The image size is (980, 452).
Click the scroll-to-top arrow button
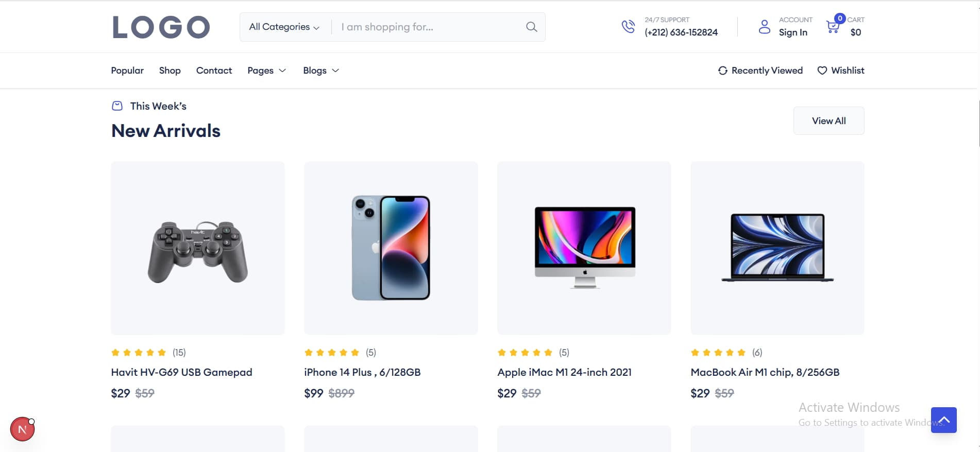943,420
